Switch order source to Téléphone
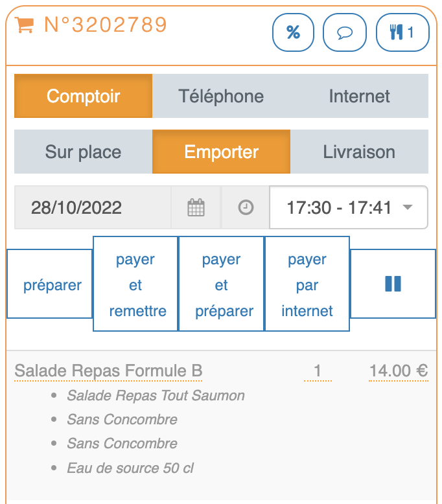442x504 pixels. [x=221, y=97]
